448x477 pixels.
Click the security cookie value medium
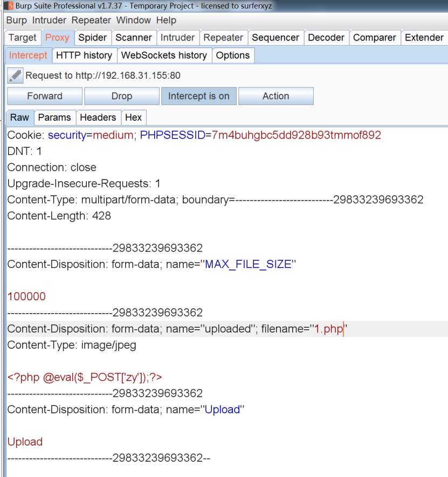click(x=113, y=135)
